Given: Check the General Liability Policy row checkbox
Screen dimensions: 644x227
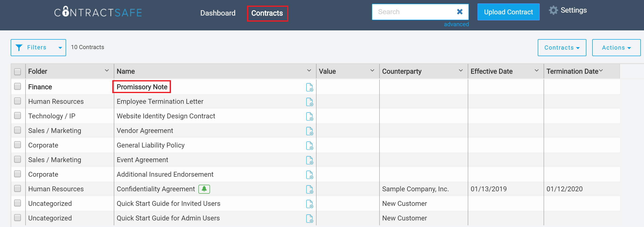Looking at the screenshot, I should point(18,145).
